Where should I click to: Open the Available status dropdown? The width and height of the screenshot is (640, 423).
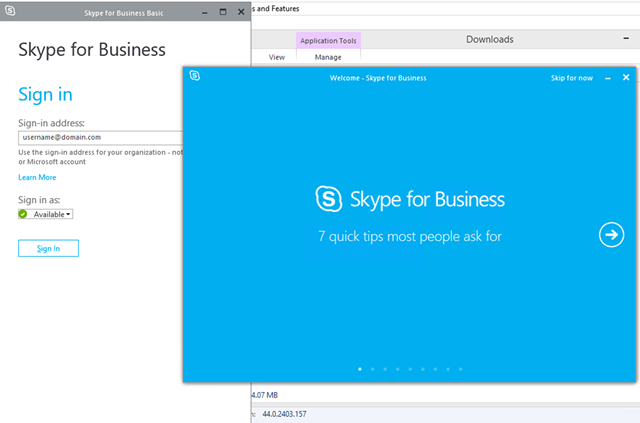52,214
